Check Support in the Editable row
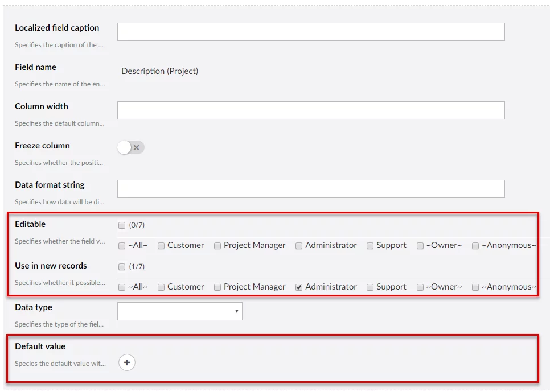Viewport: 550px width, 392px height. tap(370, 246)
